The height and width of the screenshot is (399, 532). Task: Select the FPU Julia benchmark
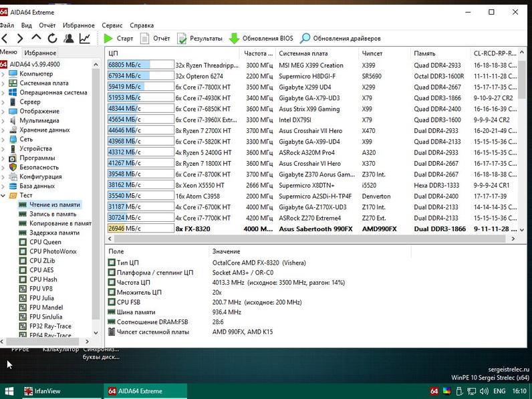(x=41, y=298)
